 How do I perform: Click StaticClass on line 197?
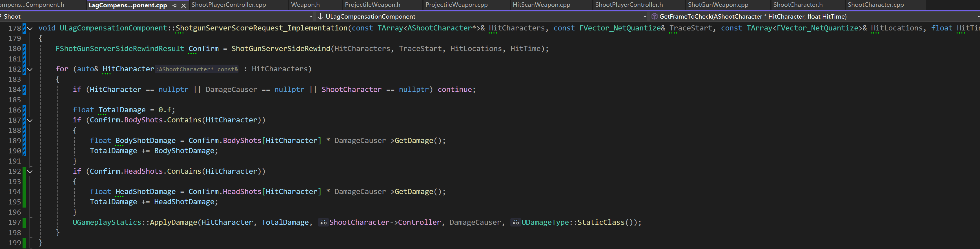point(601,222)
